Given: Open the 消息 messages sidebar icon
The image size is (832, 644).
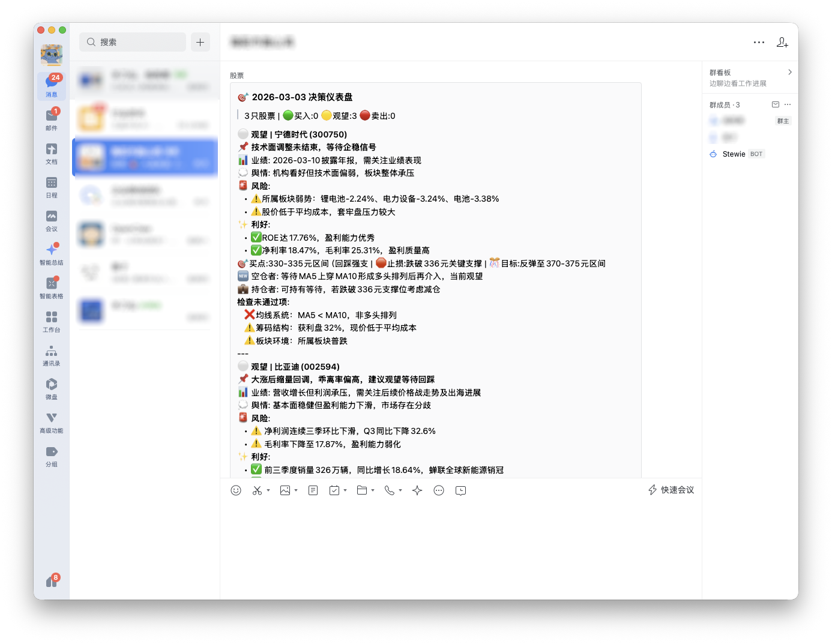Looking at the screenshot, I should coord(52,86).
